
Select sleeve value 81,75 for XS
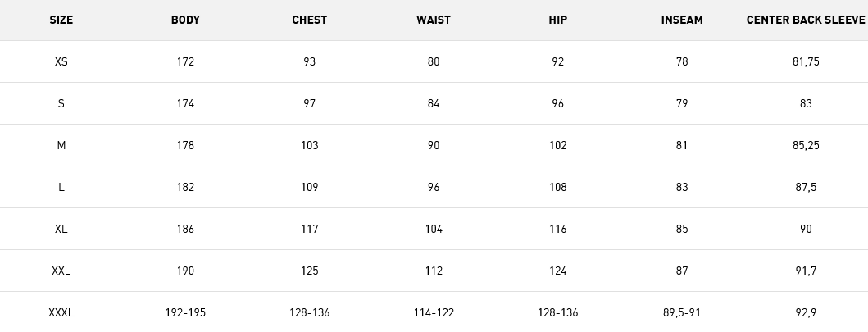pos(806,61)
